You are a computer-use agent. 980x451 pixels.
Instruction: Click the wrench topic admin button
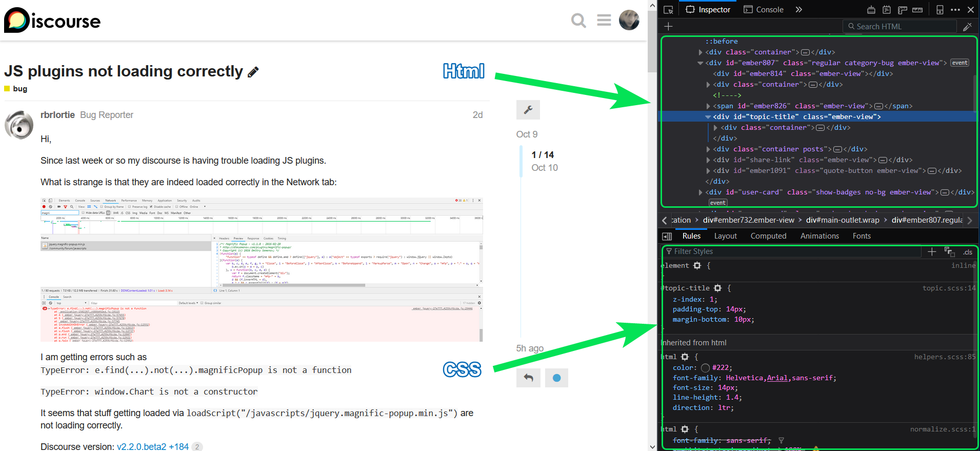click(528, 110)
